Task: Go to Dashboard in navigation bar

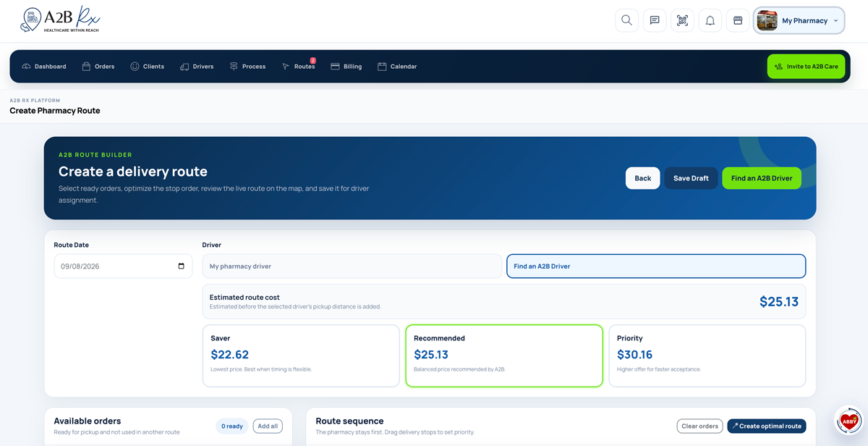Action: [x=44, y=67]
